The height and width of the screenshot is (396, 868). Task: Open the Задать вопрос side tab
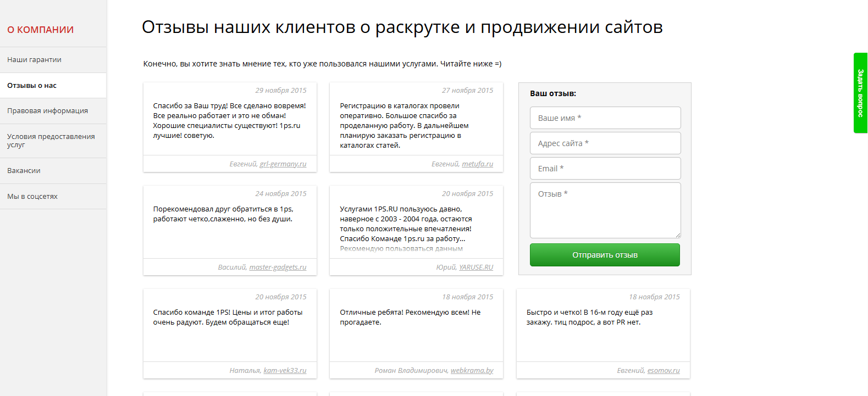pos(860,93)
